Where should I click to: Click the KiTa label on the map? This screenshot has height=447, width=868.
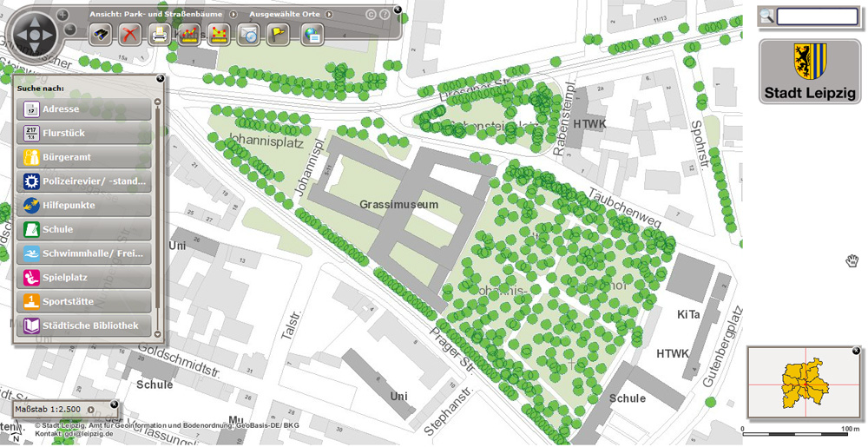[688, 315]
